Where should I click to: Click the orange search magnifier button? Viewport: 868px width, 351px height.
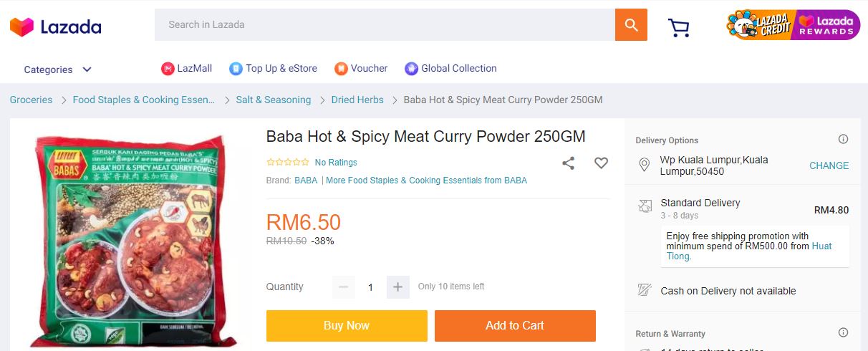[x=631, y=25]
